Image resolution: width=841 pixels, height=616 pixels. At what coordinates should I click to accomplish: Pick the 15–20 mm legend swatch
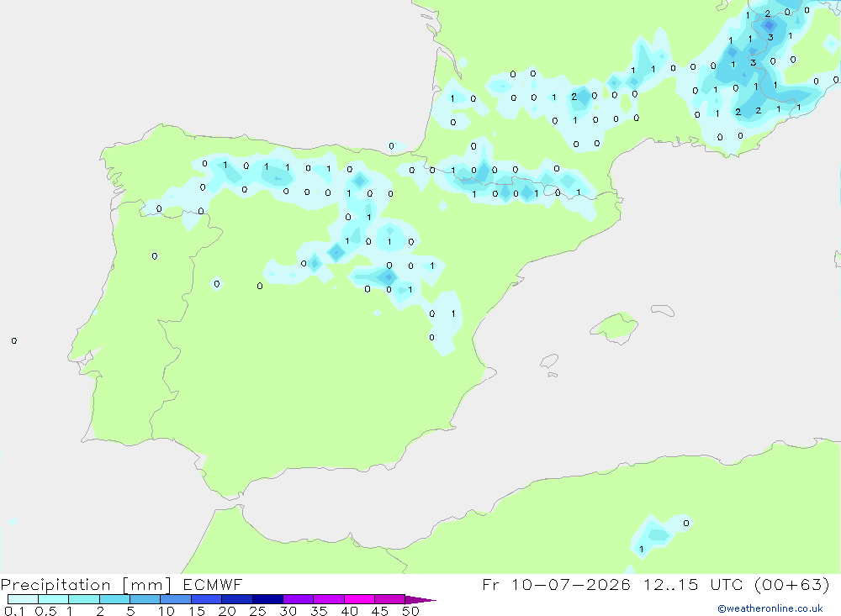tap(207, 599)
